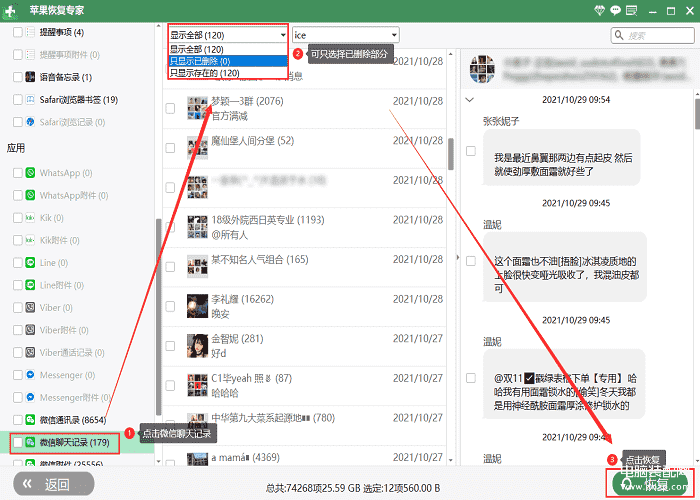Image resolution: width=700 pixels, height=500 pixels.
Task: Open chat 金智妮 (281)
Action: tap(304, 346)
